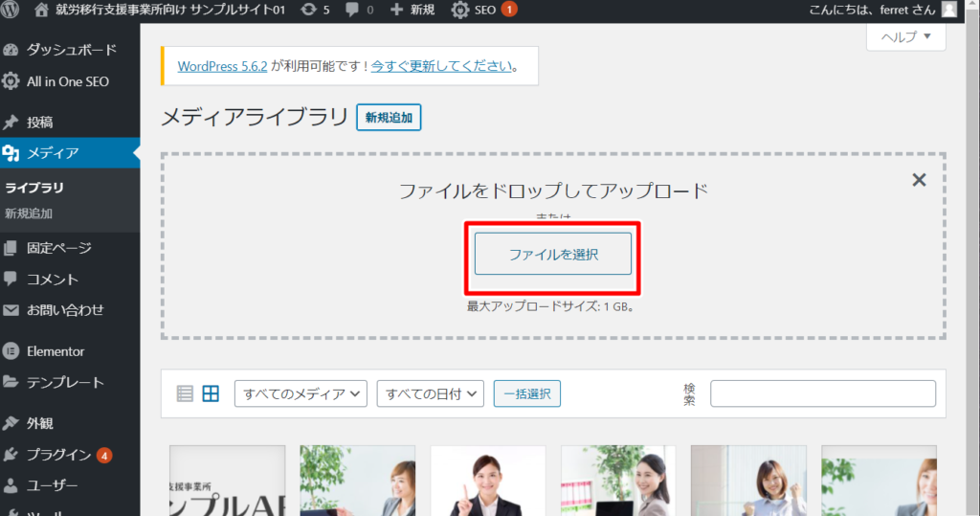Open the ダッシュボード menu item
This screenshot has height=516, width=980.
pyautogui.click(x=71, y=50)
